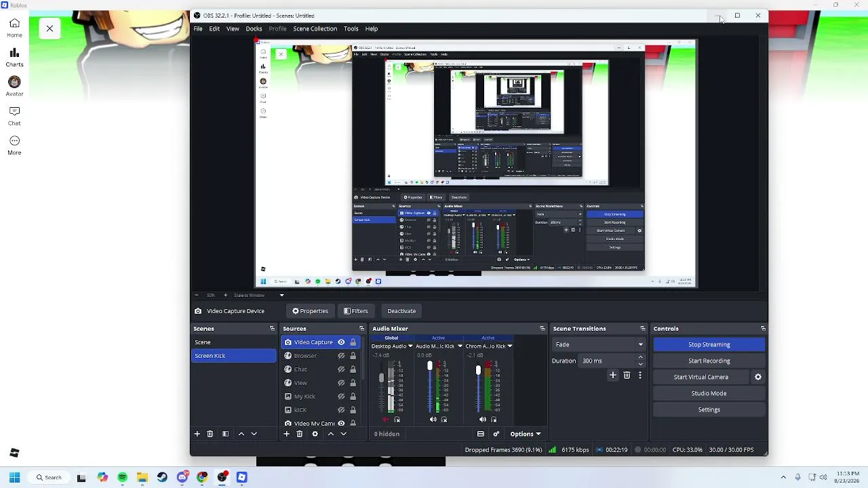Remove selected source using trash icon
The width and height of the screenshot is (868, 488).
coord(299,434)
